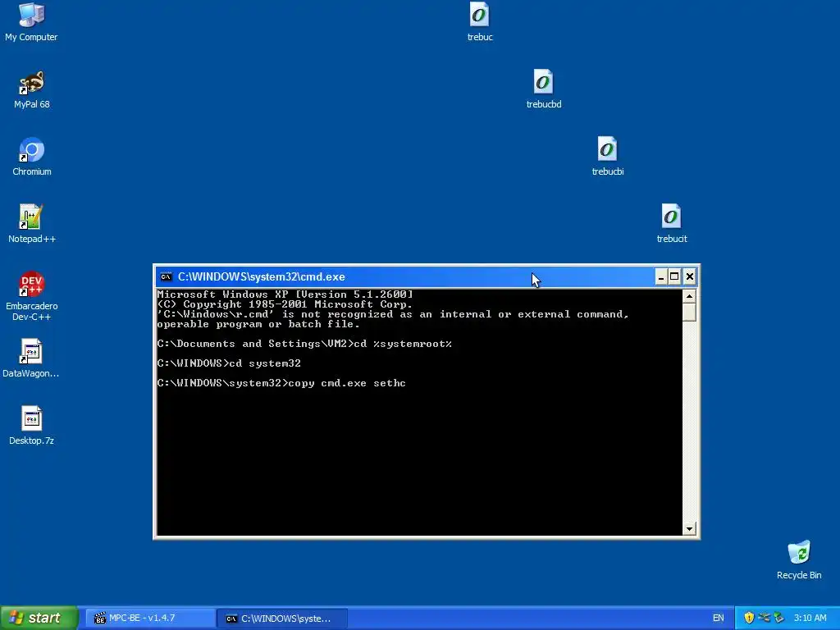
Task: Click the 'Microsoft Windows XP [Version 5.1.2600]' line
Action: [x=285, y=294]
